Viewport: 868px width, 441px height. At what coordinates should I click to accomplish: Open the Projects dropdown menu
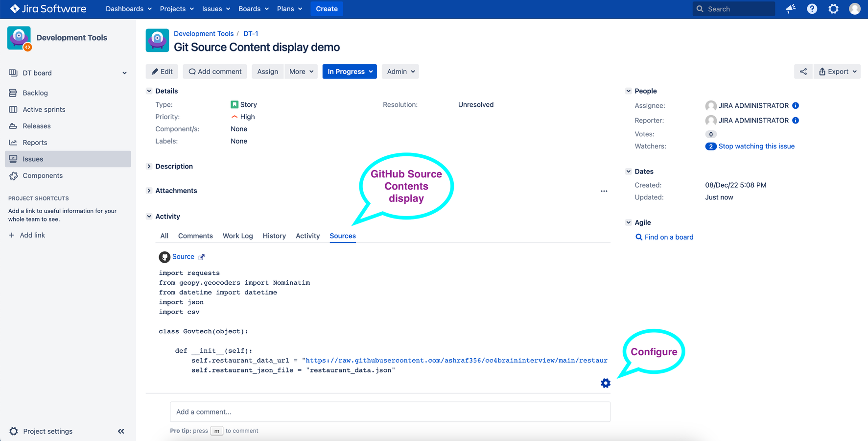point(177,9)
